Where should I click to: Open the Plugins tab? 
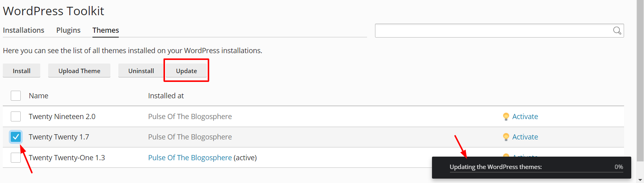pyautogui.click(x=68, y=30)
